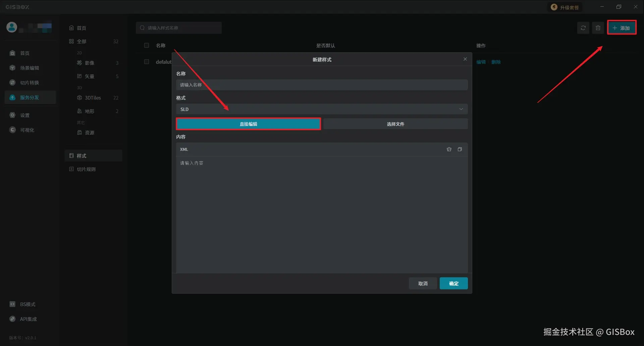
Task: Refresh the style list
Action: 583,28
